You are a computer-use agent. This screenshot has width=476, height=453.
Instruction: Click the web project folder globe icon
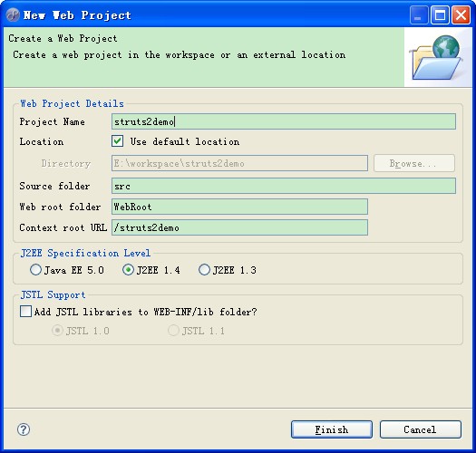point(436,58)
